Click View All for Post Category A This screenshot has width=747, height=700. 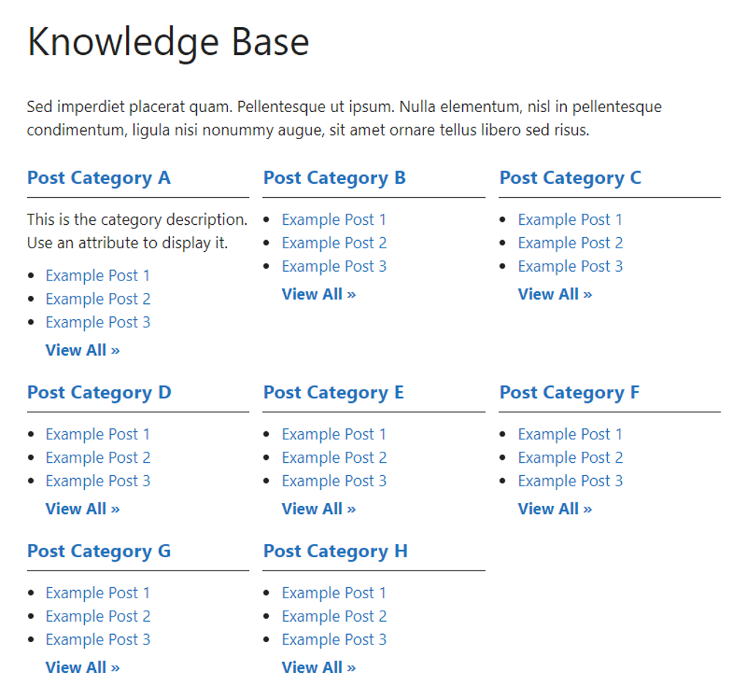point(83,350)
